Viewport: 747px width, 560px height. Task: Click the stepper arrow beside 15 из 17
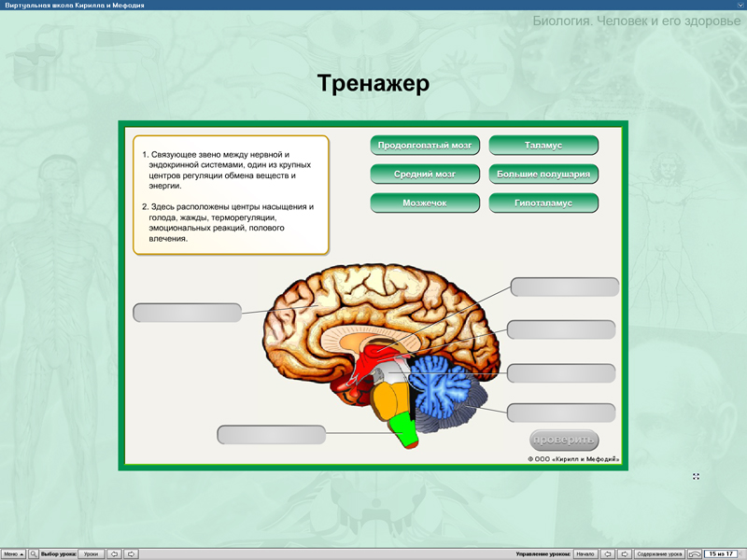tap(740, 553)
